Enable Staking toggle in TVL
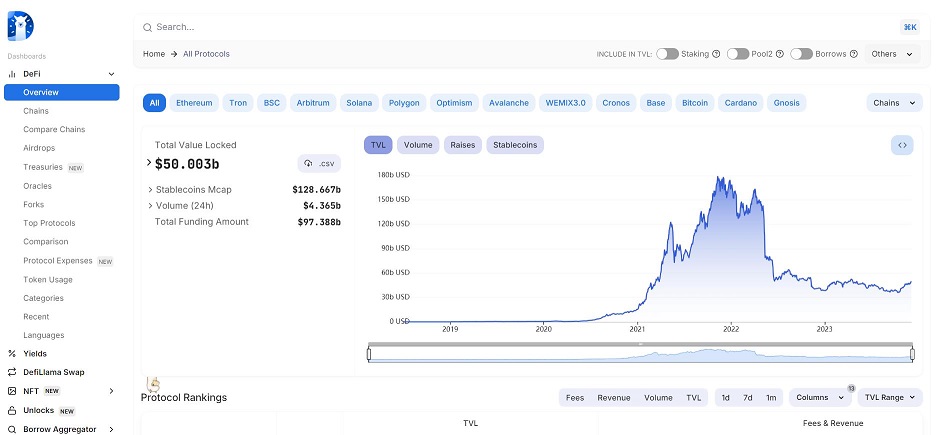Image resolution: width=938 pixels, height=435 pixels. tap(667, 54)
